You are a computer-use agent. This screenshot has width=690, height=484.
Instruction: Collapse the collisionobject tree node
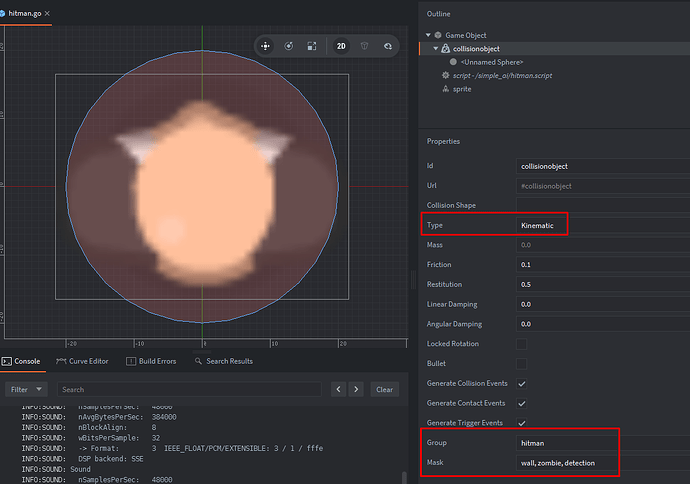(436, 48)
